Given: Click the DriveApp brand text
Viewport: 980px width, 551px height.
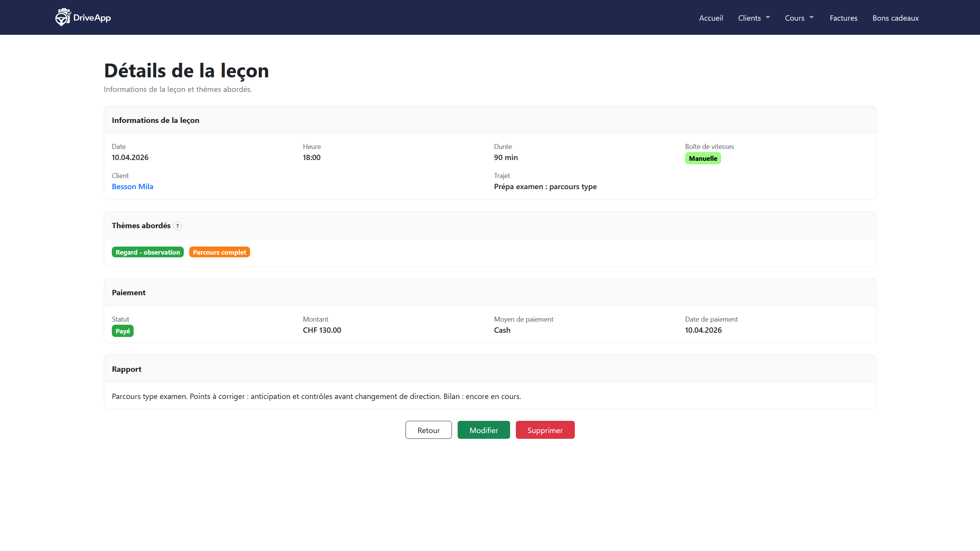Looking at the screenshot, I should click(92, 18).
